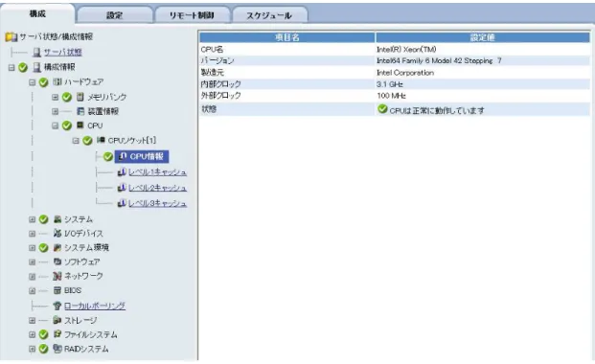Expand the システム環境 node
The width and height of the screenshot is (595, 364).
[x=32, y=248]
